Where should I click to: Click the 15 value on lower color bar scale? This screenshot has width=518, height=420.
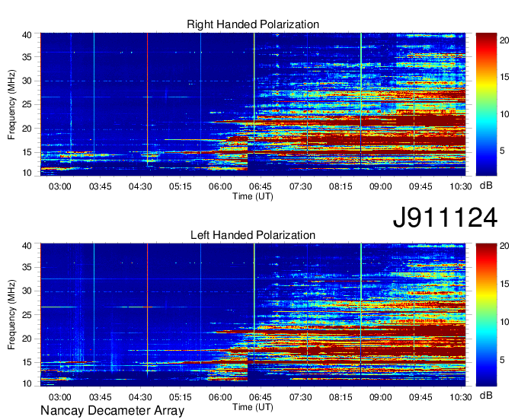(x=504, y=284)
